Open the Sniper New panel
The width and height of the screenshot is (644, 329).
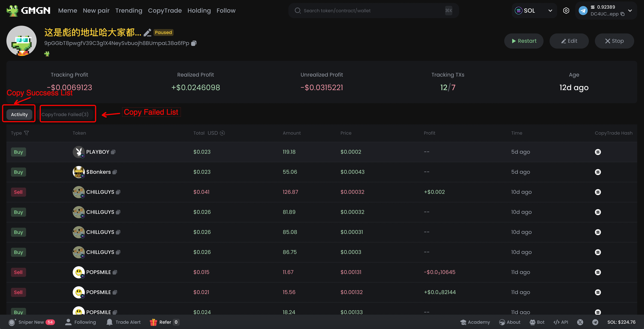click(x=31, y=322)
